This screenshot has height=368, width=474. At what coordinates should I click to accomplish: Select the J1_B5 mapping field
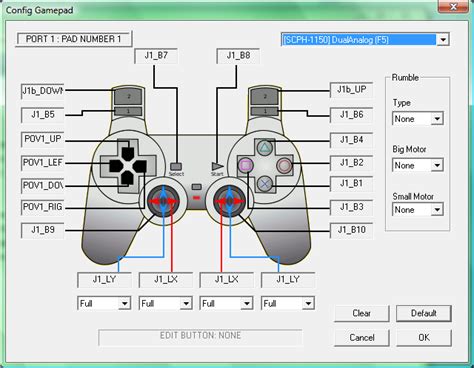[x=42, y=115]
